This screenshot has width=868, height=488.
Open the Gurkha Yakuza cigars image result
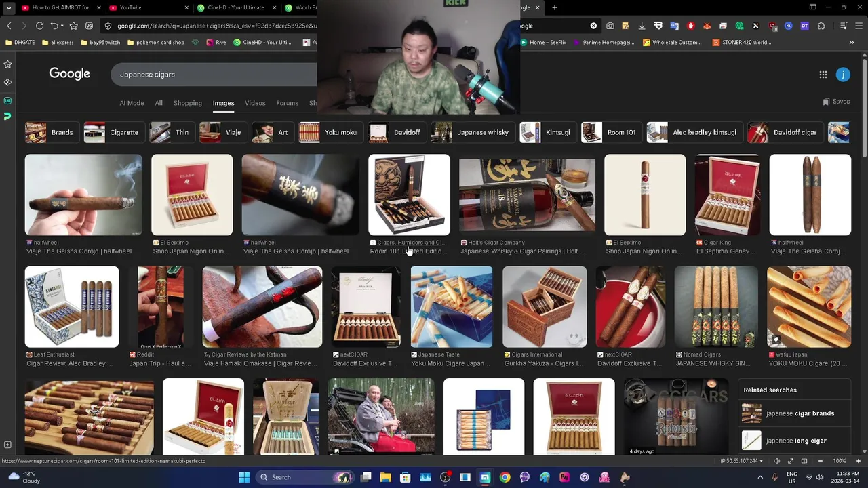pos(545,306)
